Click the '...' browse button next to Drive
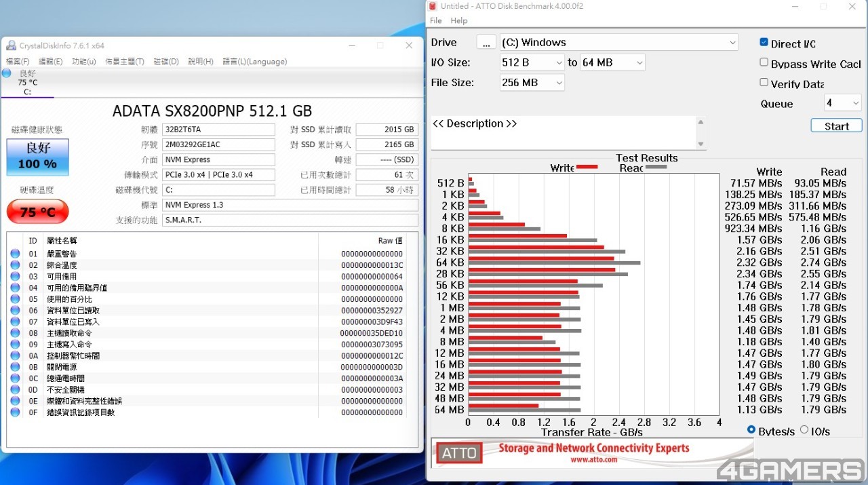Image resolution: width=868 pixels, height=485 pixels. pyautogui.click(x=486, y=42)
